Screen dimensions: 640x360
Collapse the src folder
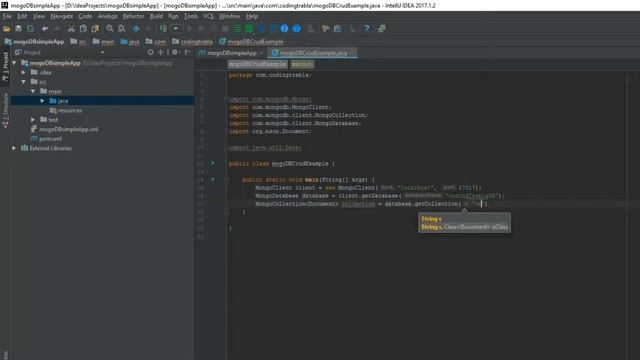[x=24, y=82]
